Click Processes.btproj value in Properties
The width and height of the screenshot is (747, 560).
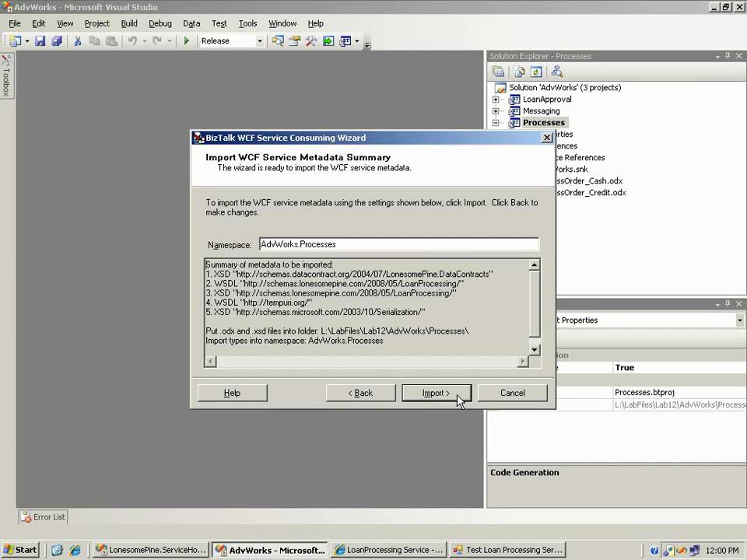[x=644, y=392]
